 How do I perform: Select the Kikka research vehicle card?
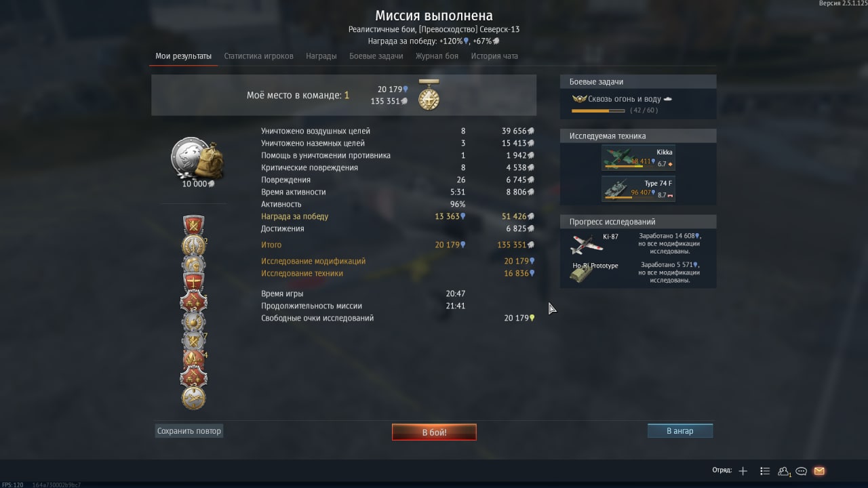pyautogui.click(x=638, y=158)
